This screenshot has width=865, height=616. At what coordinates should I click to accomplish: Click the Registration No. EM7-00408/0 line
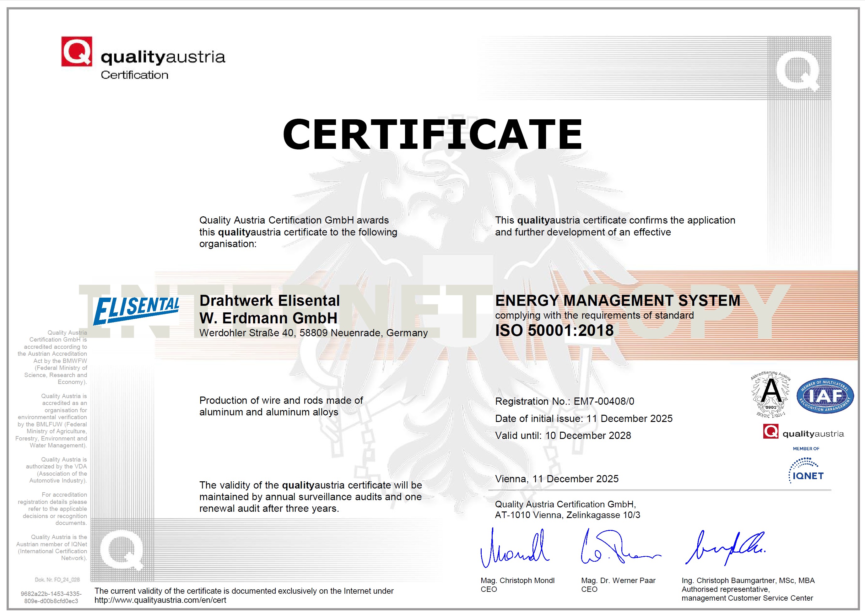coord(564,401)
